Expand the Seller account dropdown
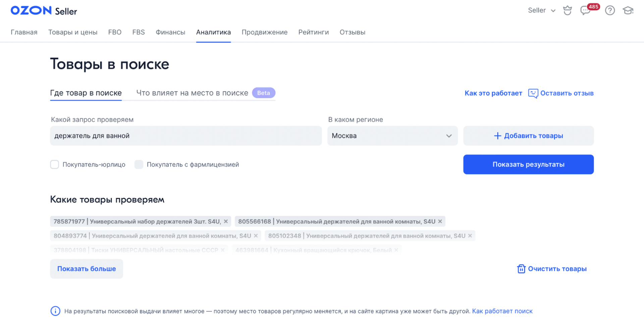The height and width of the screenshot is (322, 644). 542,10
